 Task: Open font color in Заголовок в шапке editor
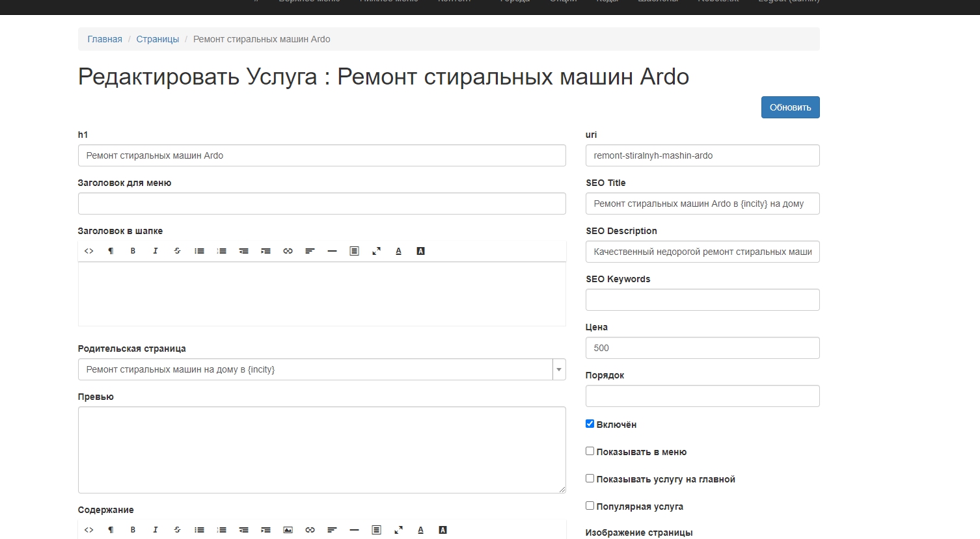(399, 251)
